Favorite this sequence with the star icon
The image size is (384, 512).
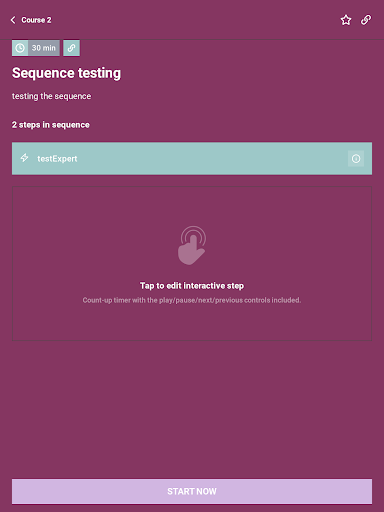pos(346,20)
